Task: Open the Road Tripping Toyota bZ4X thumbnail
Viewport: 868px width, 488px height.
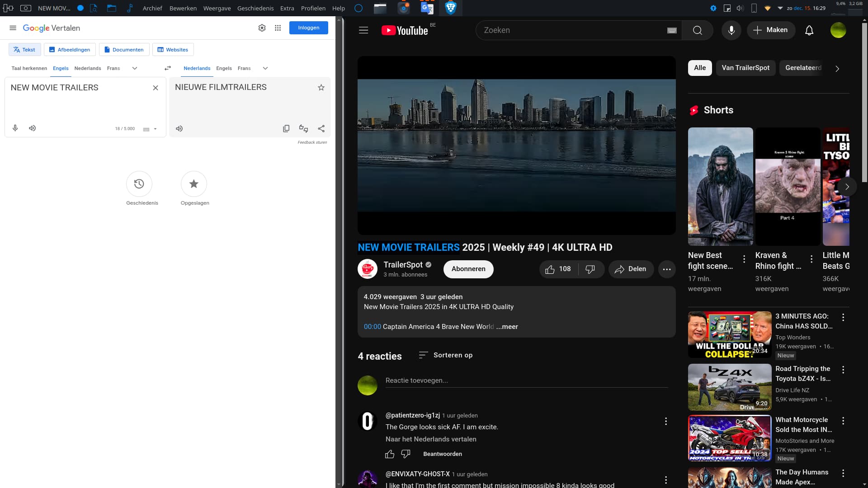Action: [730, 387]
